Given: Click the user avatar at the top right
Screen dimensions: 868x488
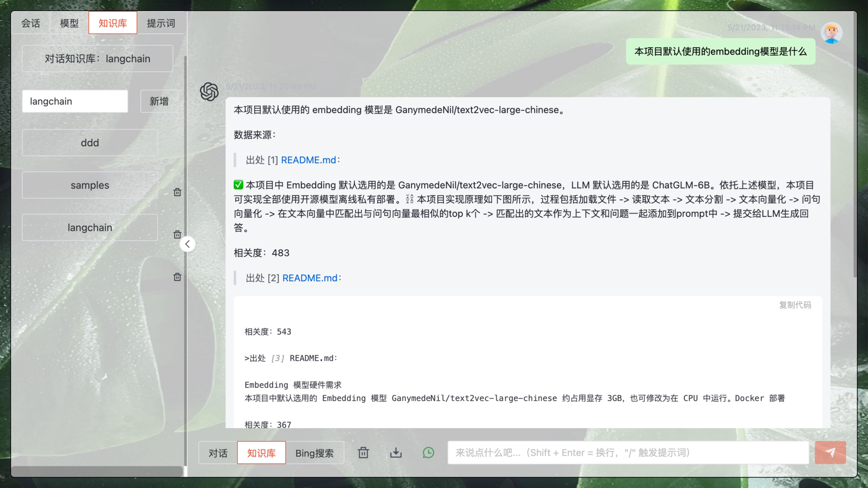Looking at the screenshot, I should [831, 33].
